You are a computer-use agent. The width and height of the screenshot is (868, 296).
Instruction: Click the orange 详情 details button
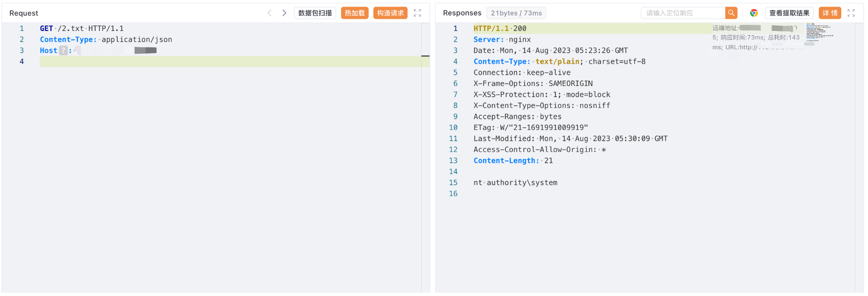pos(830,13)
